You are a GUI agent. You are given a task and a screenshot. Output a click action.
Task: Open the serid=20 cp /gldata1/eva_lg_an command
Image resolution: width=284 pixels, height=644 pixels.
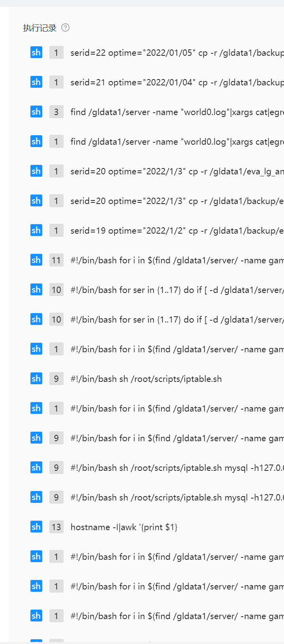tap(177, 172)
